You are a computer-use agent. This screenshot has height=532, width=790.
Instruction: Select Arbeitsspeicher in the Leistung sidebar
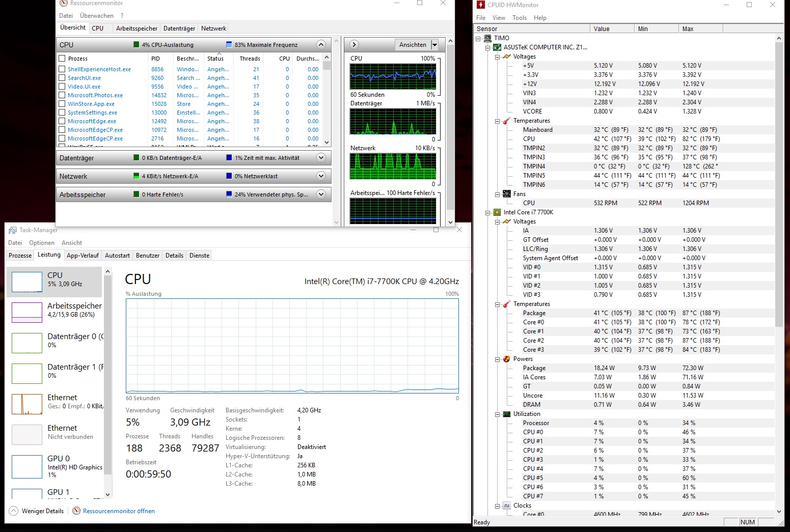click(x=55, y=312)
